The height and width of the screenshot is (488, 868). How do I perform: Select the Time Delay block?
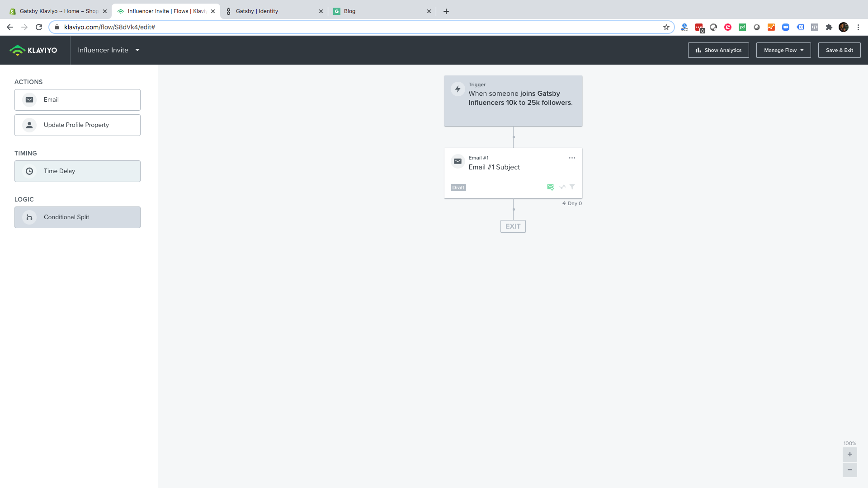[x=77, y=171]
